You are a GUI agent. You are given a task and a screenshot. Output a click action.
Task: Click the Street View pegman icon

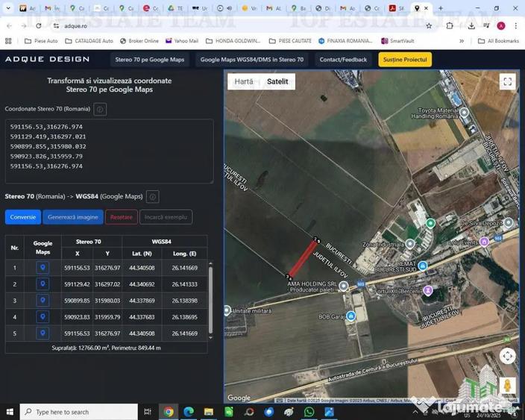pos(508,386)
